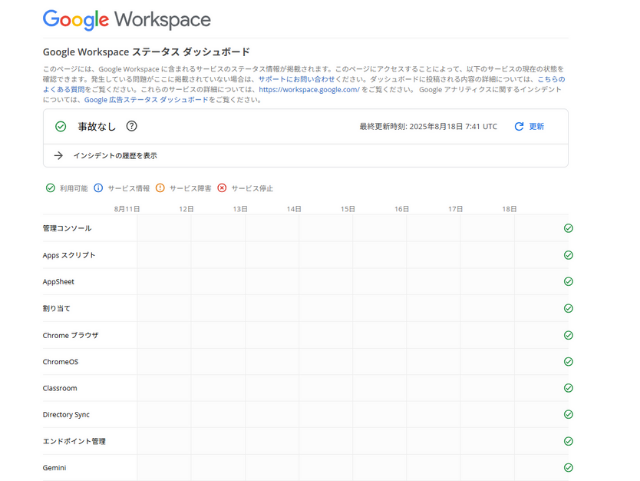The height and width of the screenshot is (481, 640).
Task: Open the workspace.google.com link
Action: tap(308, 89)
